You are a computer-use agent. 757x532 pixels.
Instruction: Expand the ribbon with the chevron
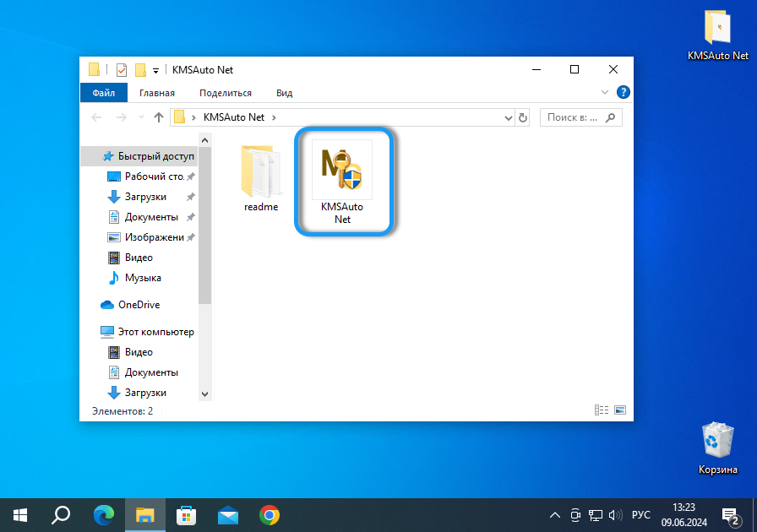point(604,92)
